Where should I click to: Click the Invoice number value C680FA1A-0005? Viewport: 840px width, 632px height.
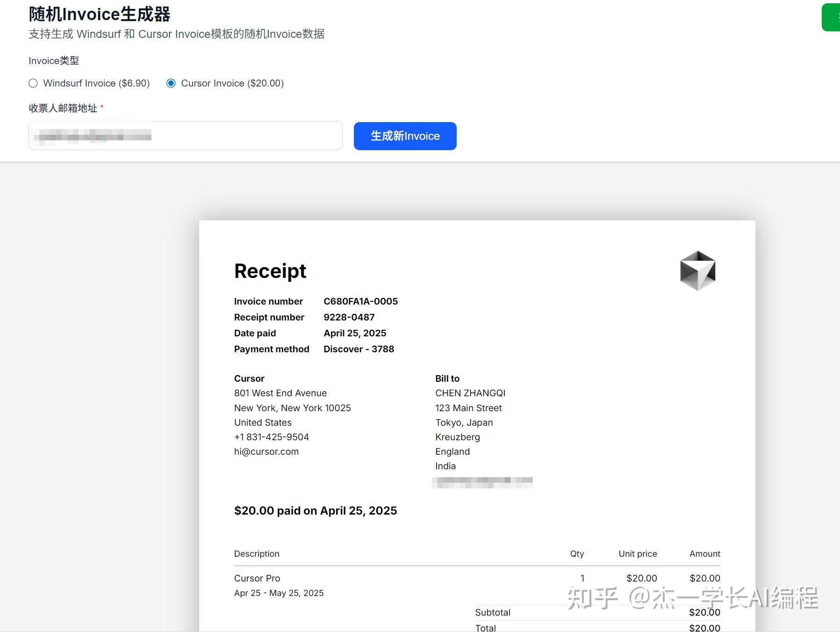(x=360, y=301)
